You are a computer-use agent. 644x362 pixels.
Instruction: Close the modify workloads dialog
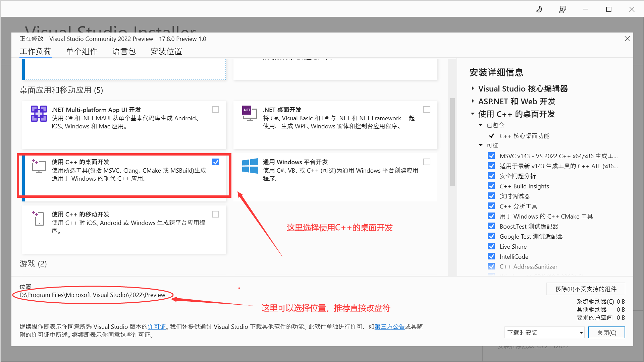(627, 39)
